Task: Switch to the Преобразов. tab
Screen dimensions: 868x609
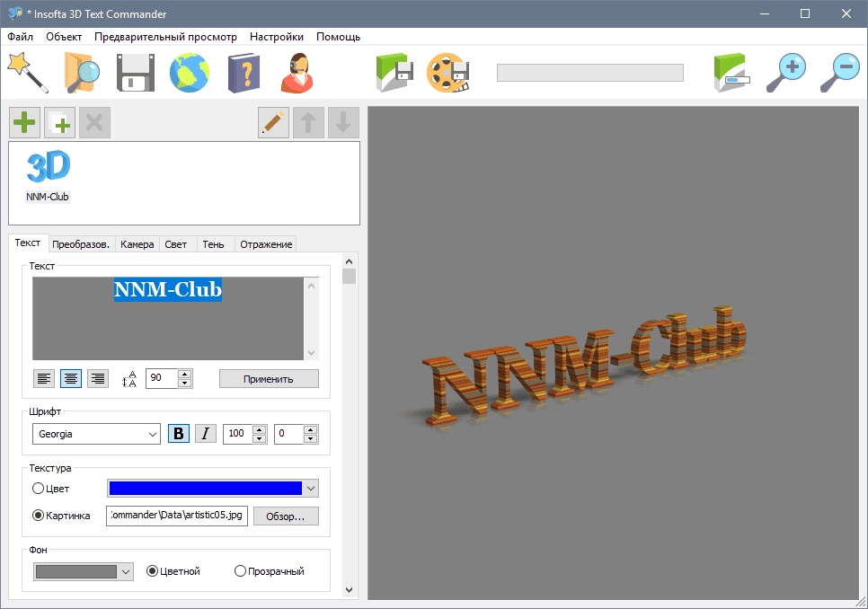Action: [x=81, y=244]
